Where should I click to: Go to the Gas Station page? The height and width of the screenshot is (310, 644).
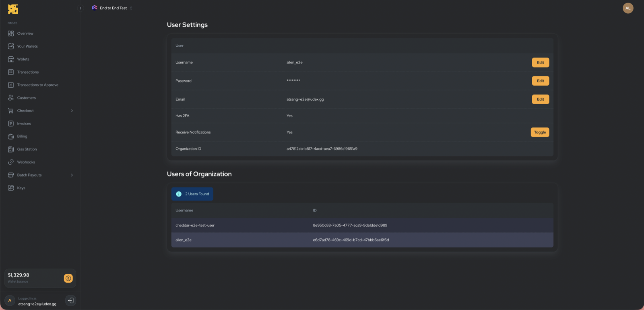(x=27, y=149)
